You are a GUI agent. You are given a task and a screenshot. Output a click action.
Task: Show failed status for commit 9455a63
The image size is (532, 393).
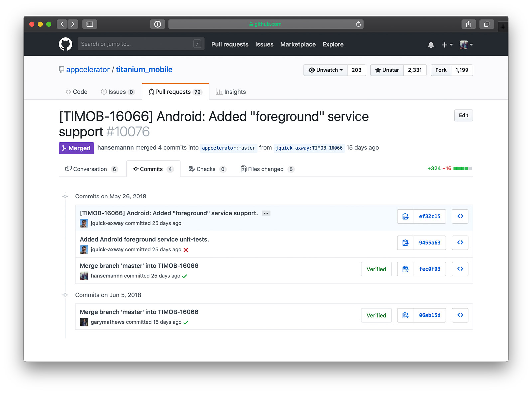pyautogui.click(x=186, y=250)
